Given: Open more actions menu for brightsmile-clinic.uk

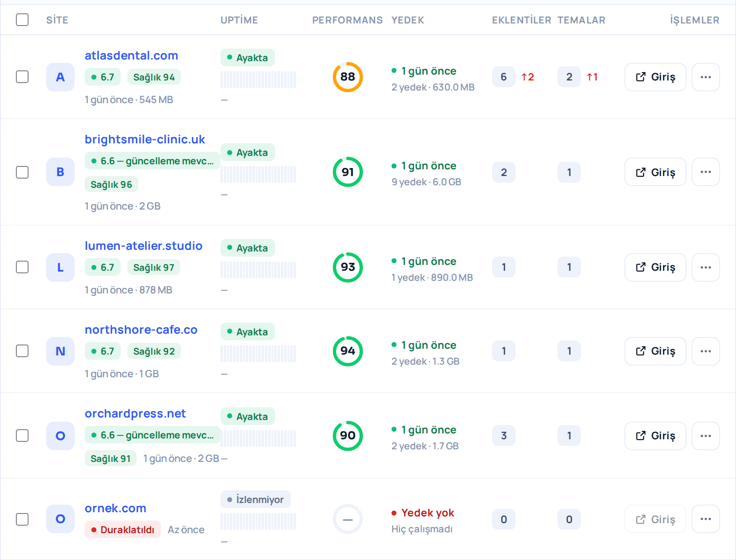Looking at the screenshot, I should click(x=706, y=172).
